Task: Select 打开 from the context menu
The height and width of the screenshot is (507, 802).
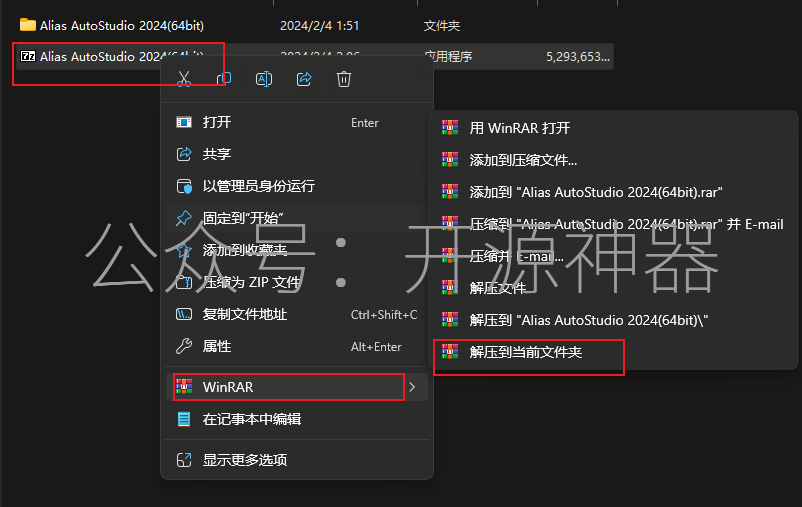Action: (x=297, y=122)
